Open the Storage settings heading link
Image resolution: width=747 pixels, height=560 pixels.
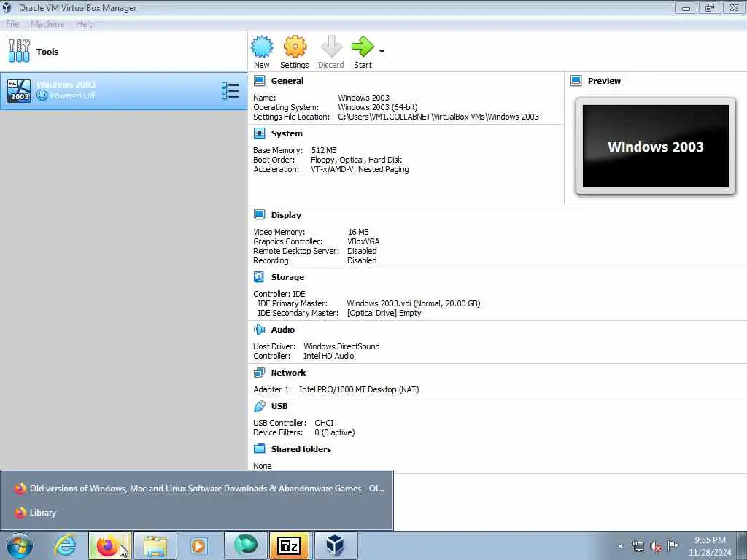tap(287, 276)
